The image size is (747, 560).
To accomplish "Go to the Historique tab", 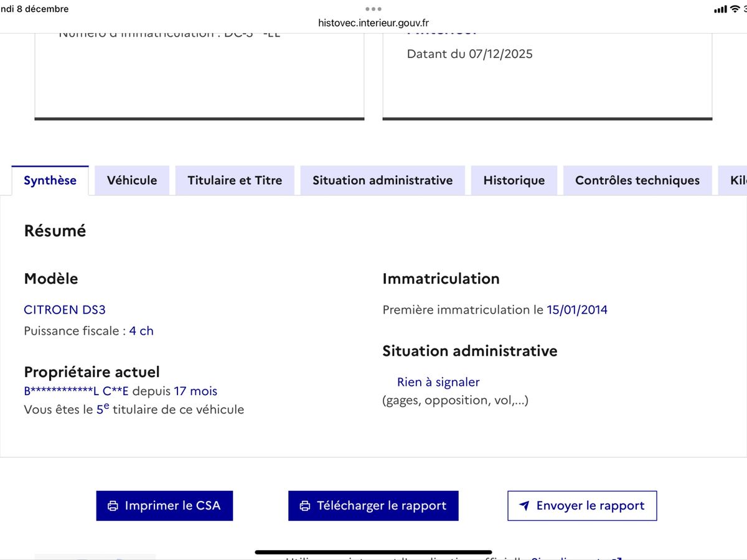I will pos(514,180).
